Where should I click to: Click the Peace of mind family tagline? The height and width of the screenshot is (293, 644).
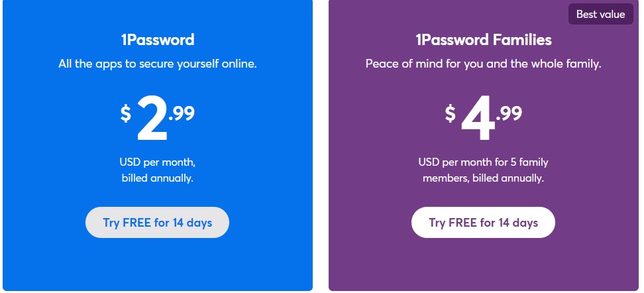484,64
